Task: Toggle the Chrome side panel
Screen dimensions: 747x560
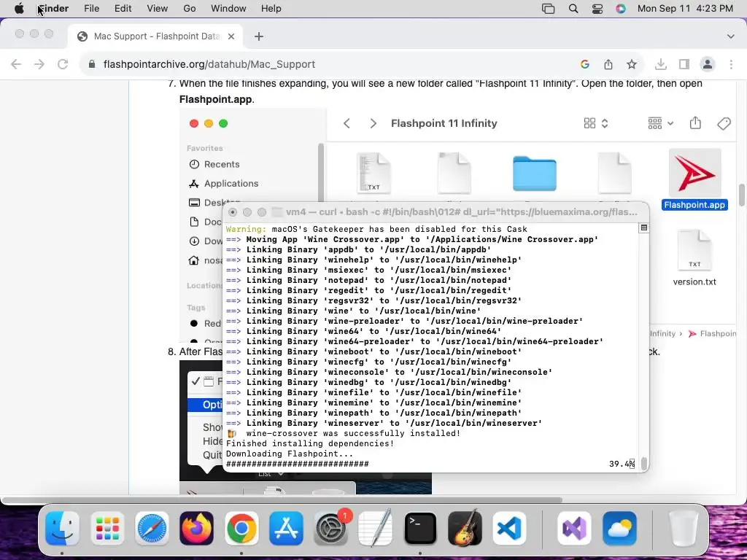Action: coord(684,64)
